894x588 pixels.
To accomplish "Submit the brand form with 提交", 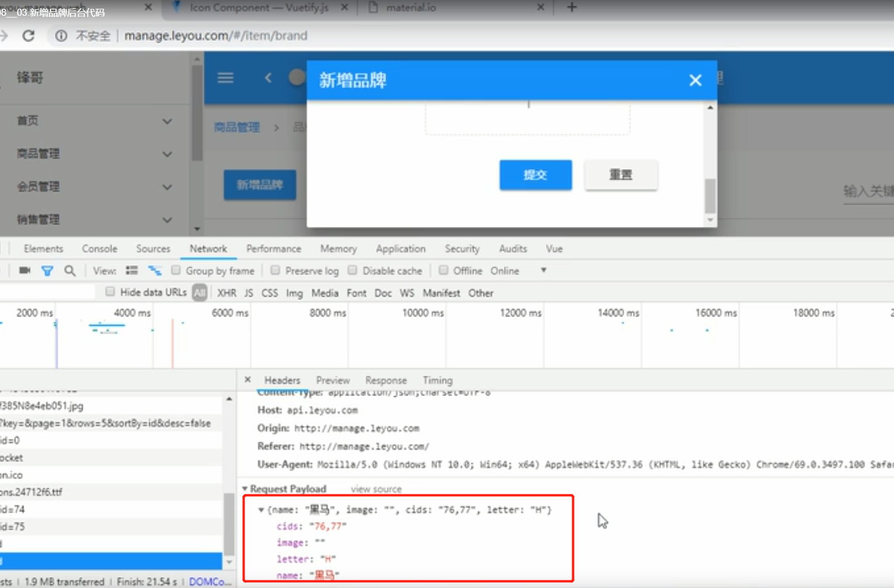I will (x=535, y=174).
